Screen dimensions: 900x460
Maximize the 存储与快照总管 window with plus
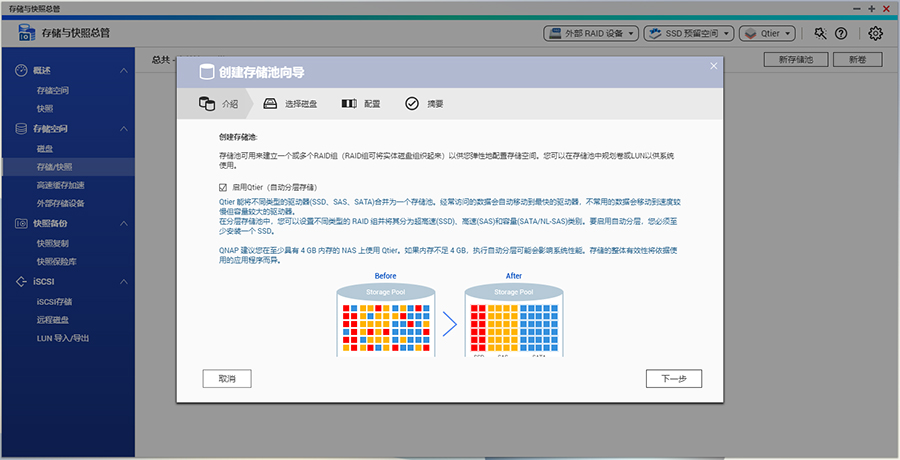871,9
